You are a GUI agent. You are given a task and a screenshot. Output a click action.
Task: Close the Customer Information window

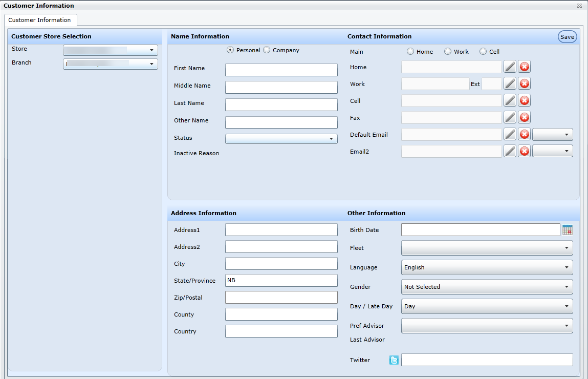coord(579,6)
